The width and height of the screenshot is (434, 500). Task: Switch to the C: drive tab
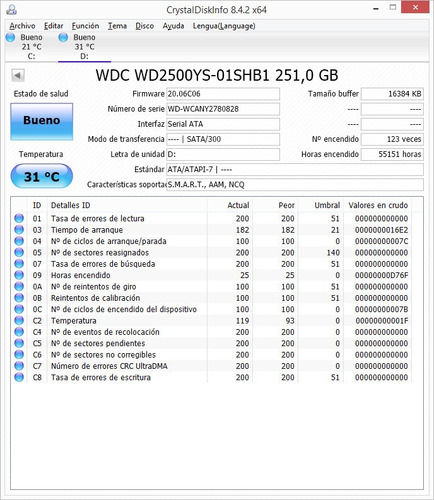pos(32,47)
